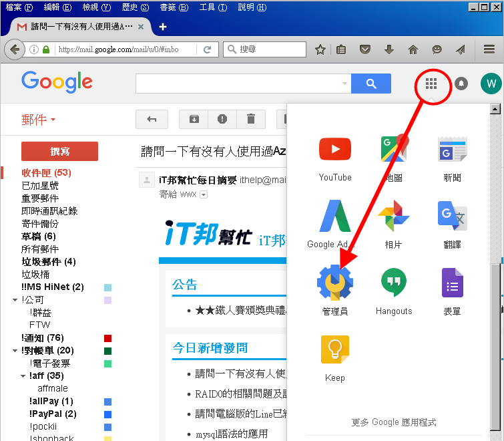Open the 收件匣 (53) inbox folder
This screenshot has height=441, width=504.
click(x=46, y=173)
